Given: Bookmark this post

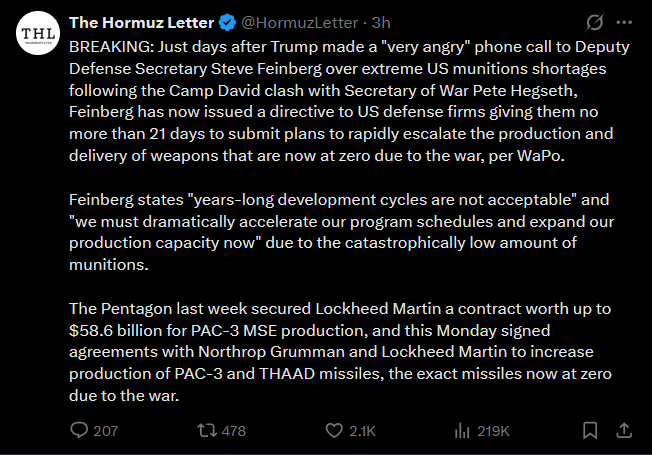Looking at the screenshot, I should click(x=590, y=430).
